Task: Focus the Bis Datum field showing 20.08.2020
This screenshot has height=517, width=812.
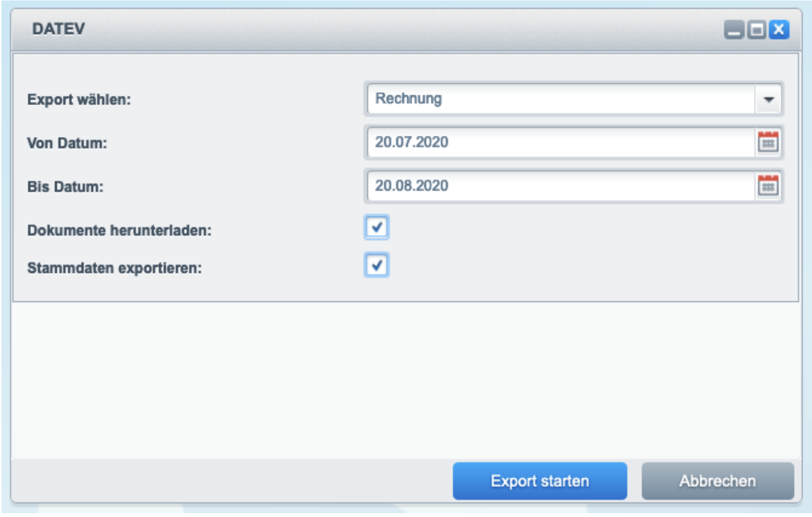Action: point(560,186)
